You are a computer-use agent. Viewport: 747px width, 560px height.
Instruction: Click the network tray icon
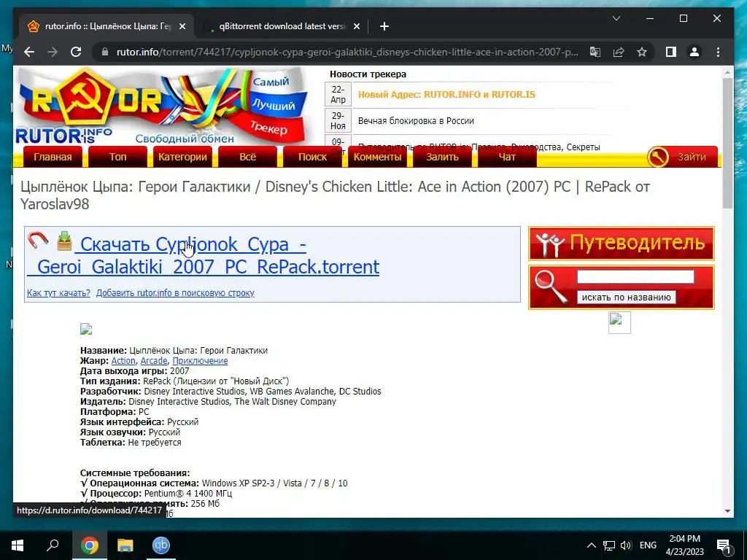[609, 545]
